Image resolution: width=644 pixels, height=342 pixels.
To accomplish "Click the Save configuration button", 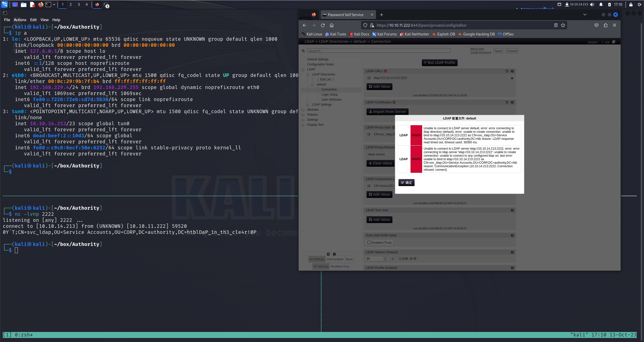I will click(x=498, y=51).
